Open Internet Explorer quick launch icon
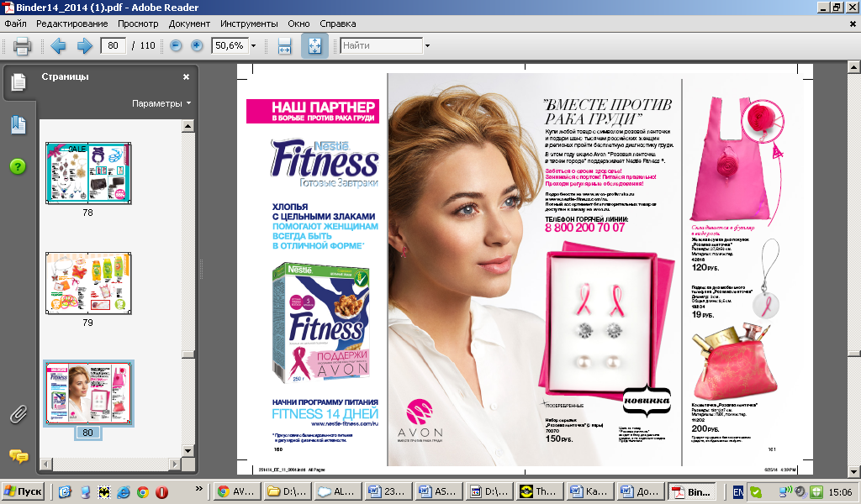This screenshot has height=504, width=861. (x=124, y=492)
